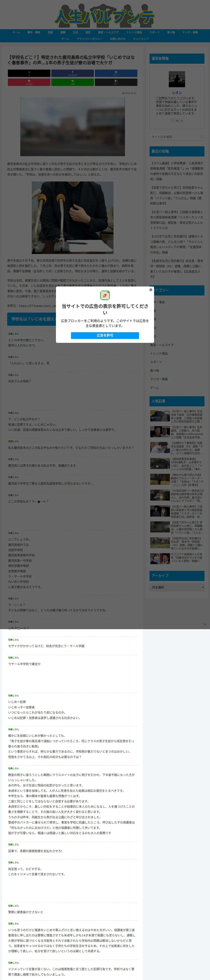Open popular article 大宮バー殺人事件 住吉会傘下
Screen dimensions: 210x980
pyautogui.click(x=177, y=416)
